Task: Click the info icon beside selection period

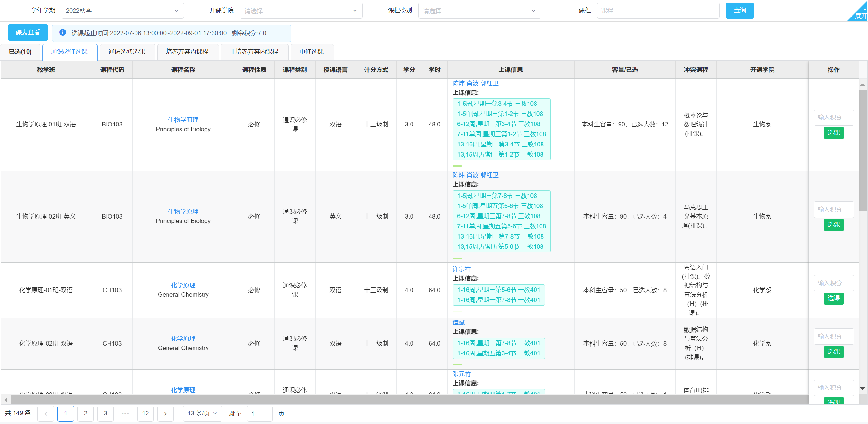Action: tap(62, 33)
